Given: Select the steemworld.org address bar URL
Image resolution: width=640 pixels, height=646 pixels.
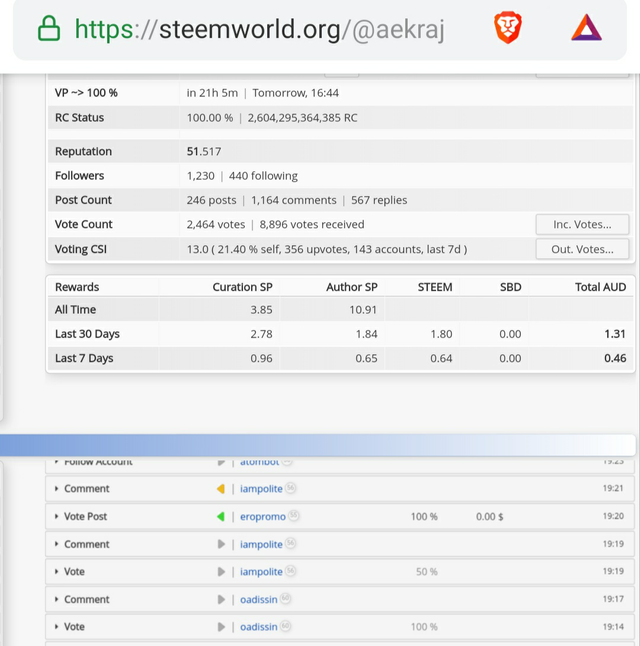Looking at the screenshot, I should 260,29.
